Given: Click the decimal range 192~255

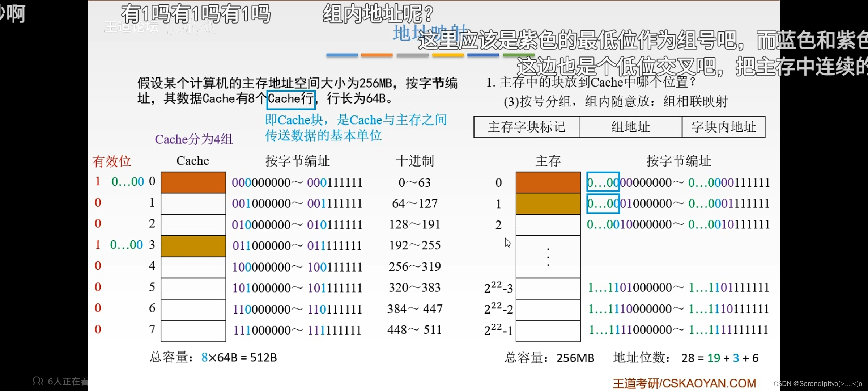Looking at the screenshot, I should (x=414, y=245).
